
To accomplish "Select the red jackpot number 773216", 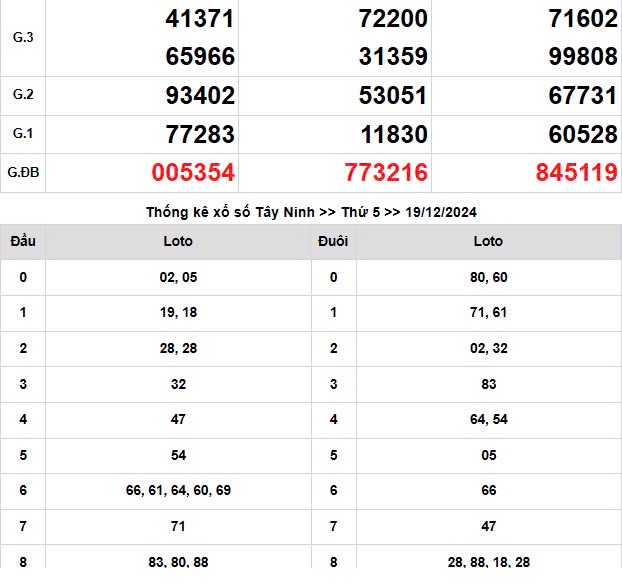I will pos(386,173).
